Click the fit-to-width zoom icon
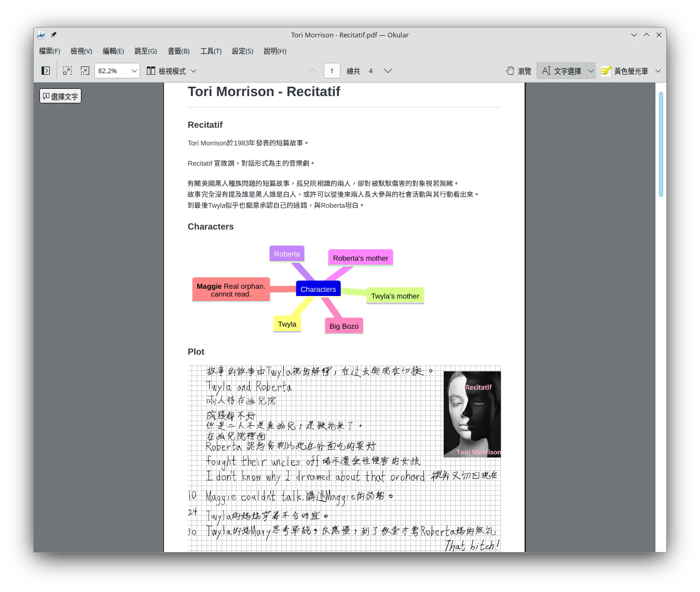This screenshot has height=592, width=700. click(67, 71)
